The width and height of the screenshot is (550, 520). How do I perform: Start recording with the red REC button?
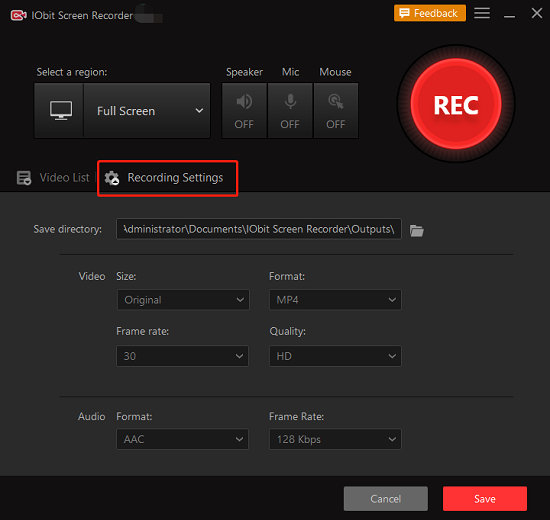(x=456, y=104)
